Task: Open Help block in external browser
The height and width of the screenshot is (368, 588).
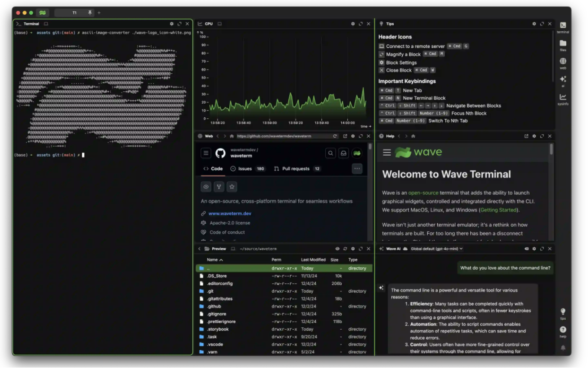Action: tap(527, 136)
